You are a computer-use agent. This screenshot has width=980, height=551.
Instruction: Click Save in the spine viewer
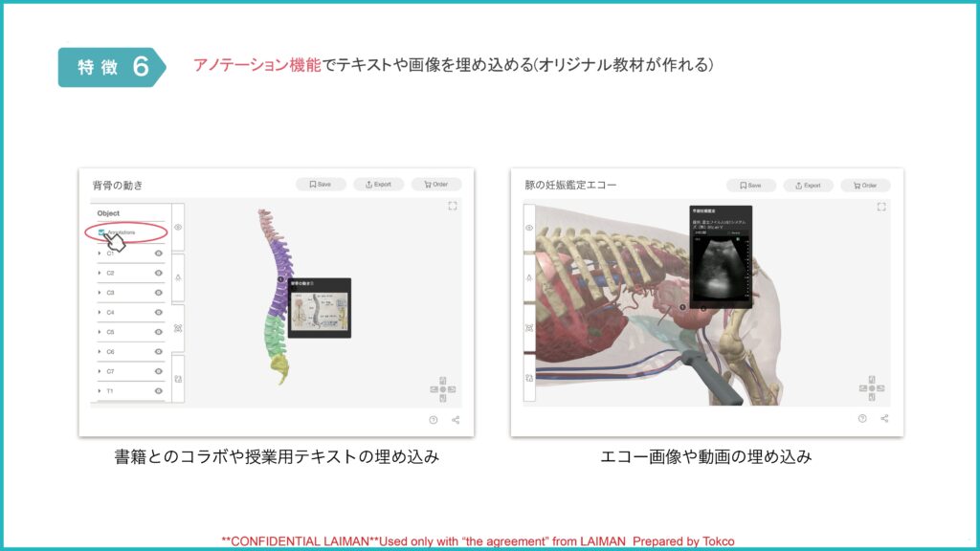(x=321, y=185)
